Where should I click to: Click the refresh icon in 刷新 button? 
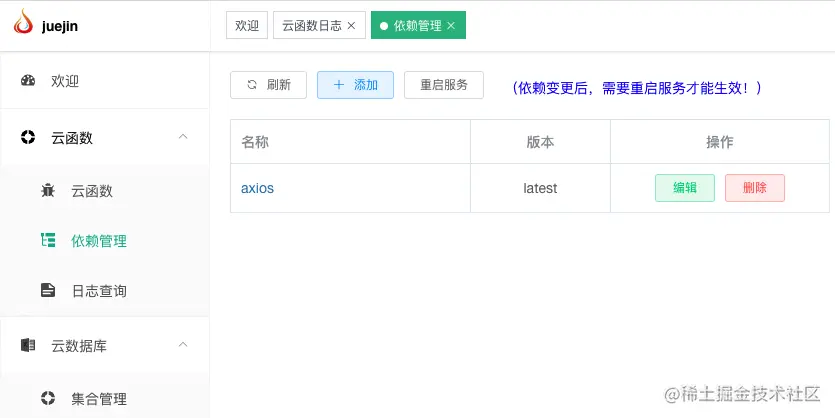[x=252, y=85]
